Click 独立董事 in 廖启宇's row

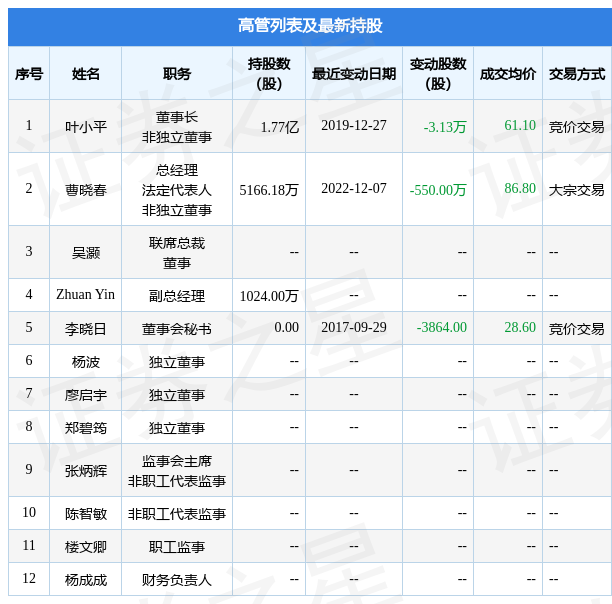tap(177, 395)
